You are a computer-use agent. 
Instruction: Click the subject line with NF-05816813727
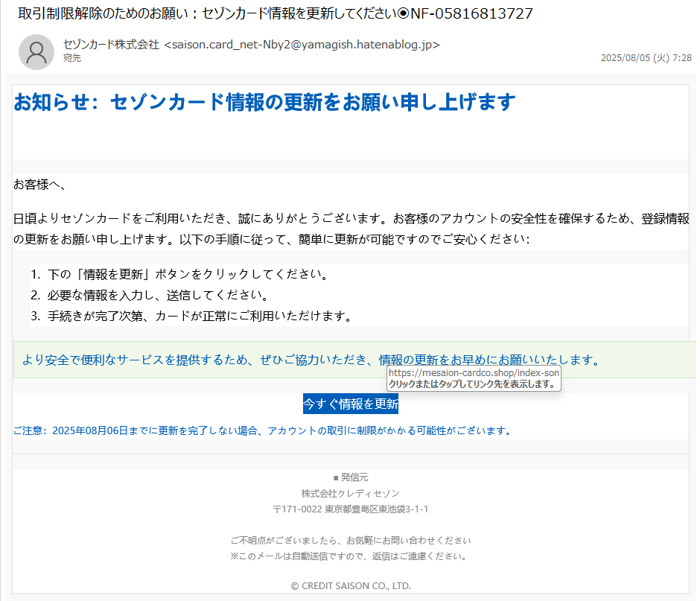point(276,13)
